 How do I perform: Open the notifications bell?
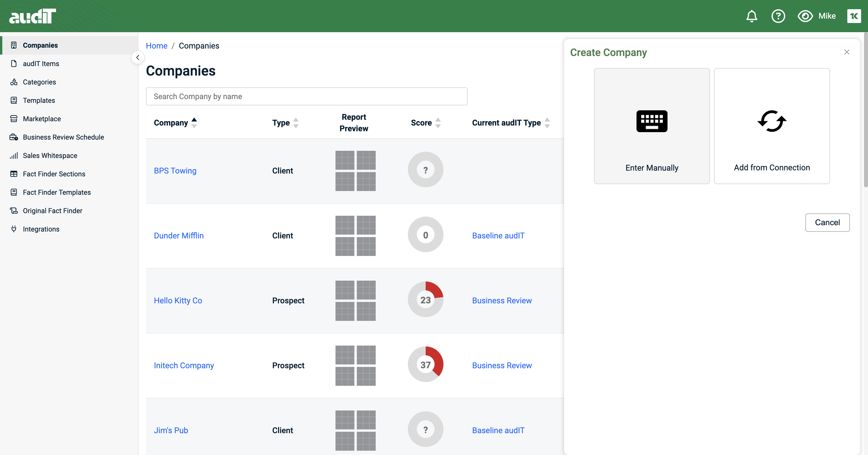tap(751, 16)
